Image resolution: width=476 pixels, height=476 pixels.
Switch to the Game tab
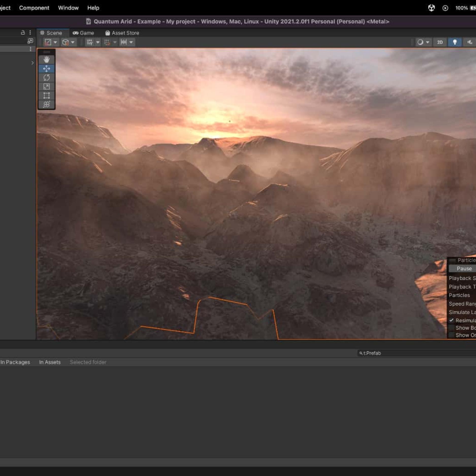[x=83, y=33]
